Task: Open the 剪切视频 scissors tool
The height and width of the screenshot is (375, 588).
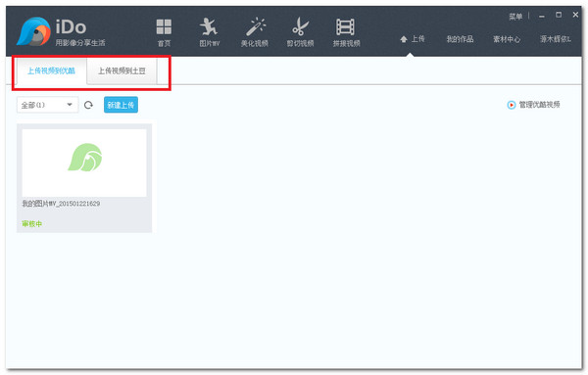Action: point(301,32)
